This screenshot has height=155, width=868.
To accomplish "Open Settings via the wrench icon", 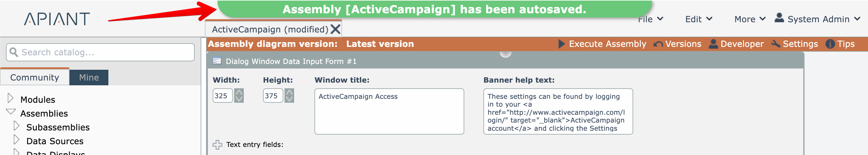I will 775,44.
